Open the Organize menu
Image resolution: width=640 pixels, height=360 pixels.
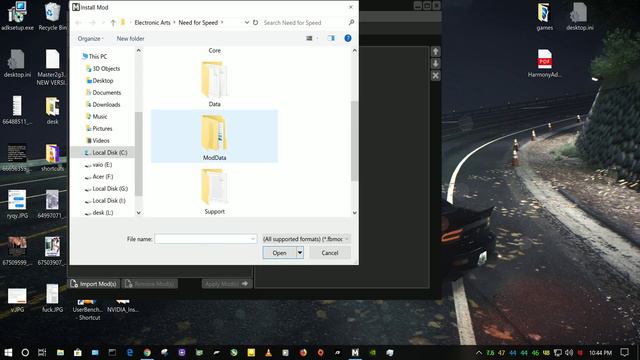[x=90, y=38]
